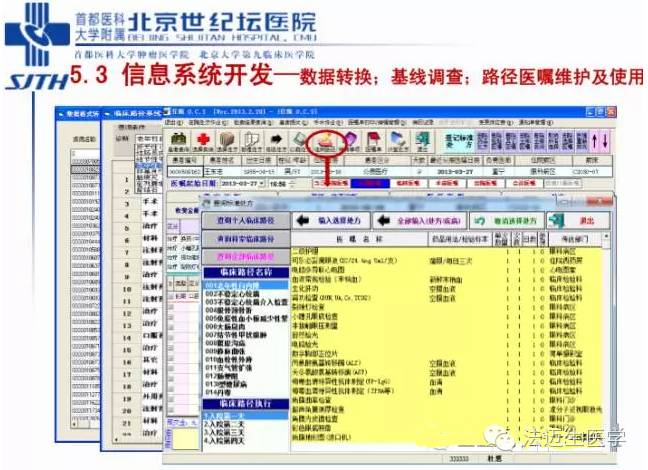
Task: Click the last purple button before the up arrow
Action: point(582,141)
